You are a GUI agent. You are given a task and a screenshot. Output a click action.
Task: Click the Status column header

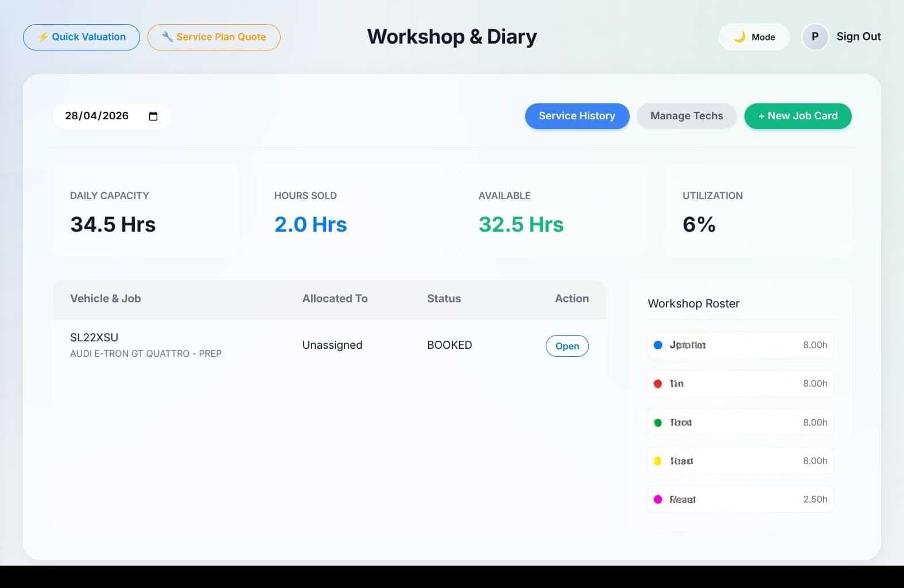tap(444, 298)
